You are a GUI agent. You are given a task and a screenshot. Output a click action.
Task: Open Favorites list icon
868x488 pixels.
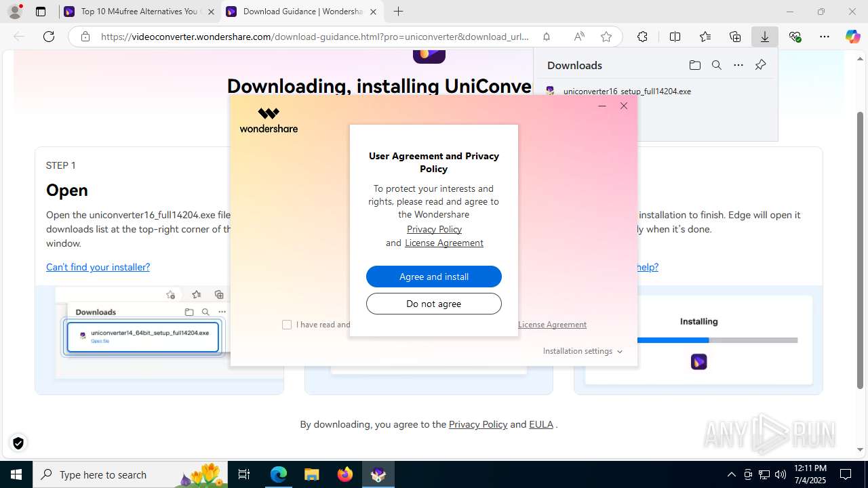coord(705,37)
